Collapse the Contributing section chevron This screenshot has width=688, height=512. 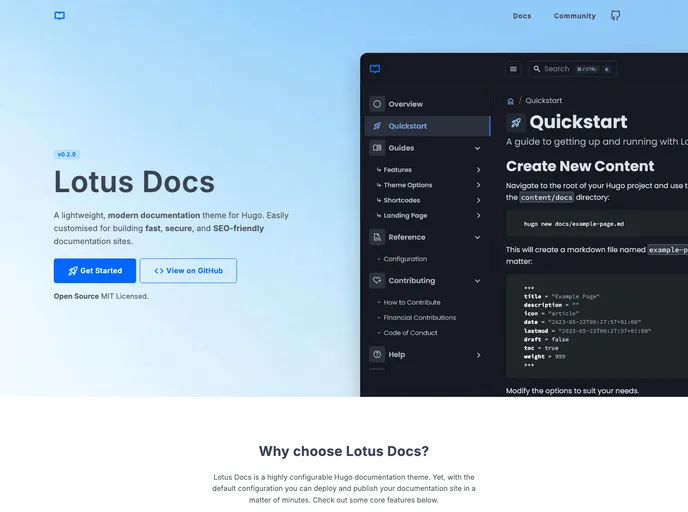[x=477, y=281]
